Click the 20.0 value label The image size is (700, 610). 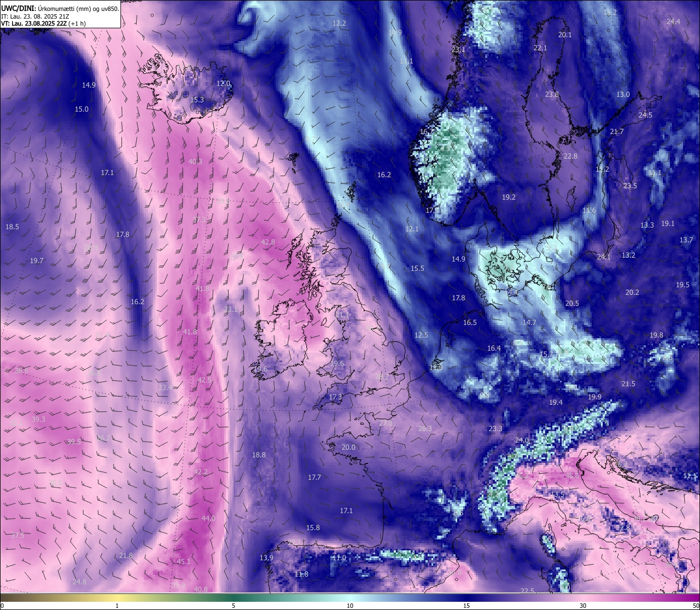point(348,447)
